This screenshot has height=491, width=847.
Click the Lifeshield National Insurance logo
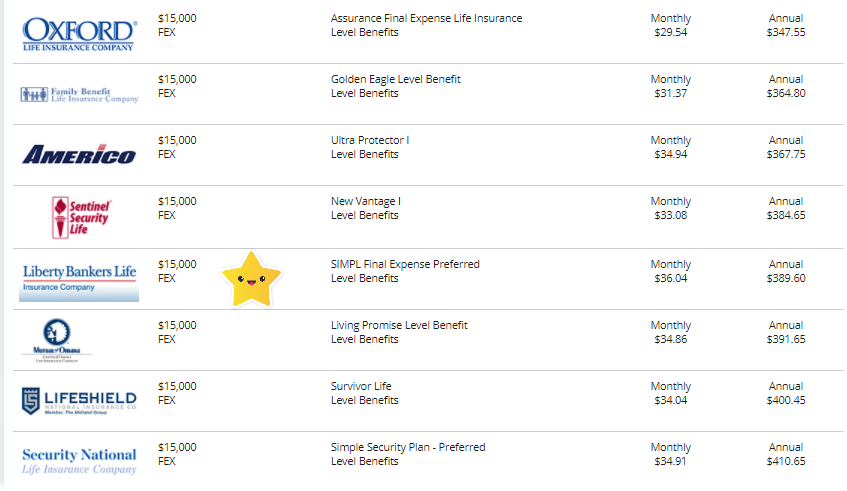79,401
